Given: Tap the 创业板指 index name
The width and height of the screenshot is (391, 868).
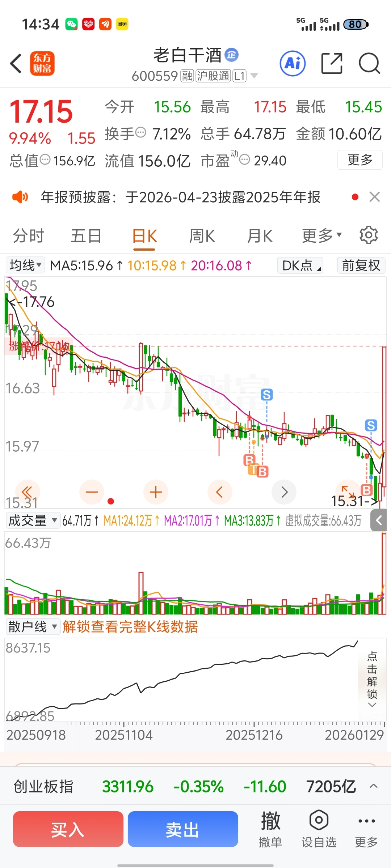Looking at the screenshot, I should 43,786.
